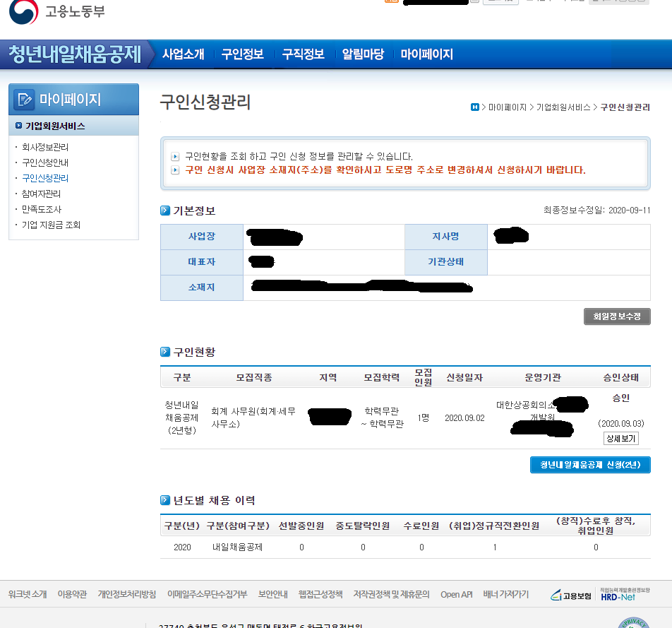Viewport: 672px width, 628px height.
Task: Click the 2020.09.02 application date cell
Action: click(464, 417)
